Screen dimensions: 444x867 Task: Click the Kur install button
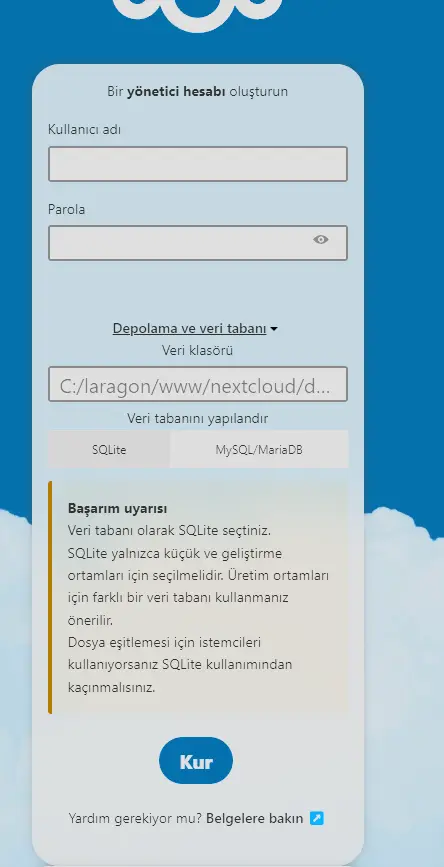tap(196, 761)
